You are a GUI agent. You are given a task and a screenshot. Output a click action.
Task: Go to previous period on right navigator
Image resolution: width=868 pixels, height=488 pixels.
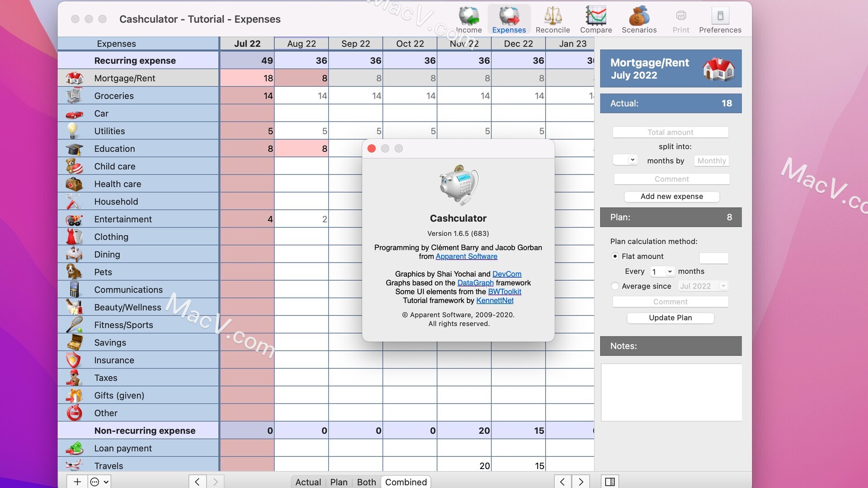click(x=562, y=482)
